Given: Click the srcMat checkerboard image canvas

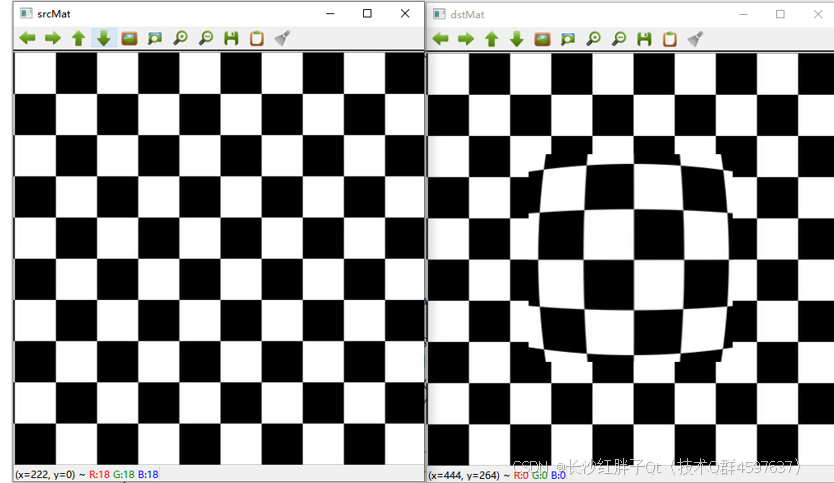Looking at the screenshot, I should tap(219, 259).
